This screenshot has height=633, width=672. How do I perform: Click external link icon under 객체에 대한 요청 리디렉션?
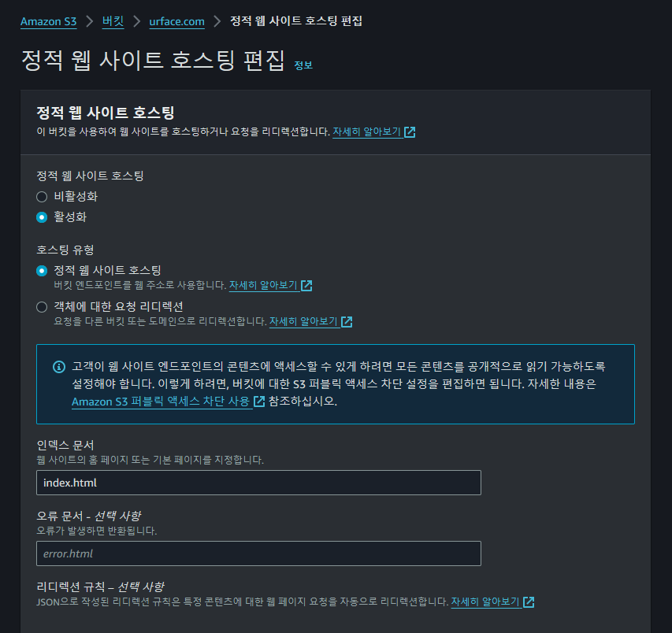tap(347, 322)
